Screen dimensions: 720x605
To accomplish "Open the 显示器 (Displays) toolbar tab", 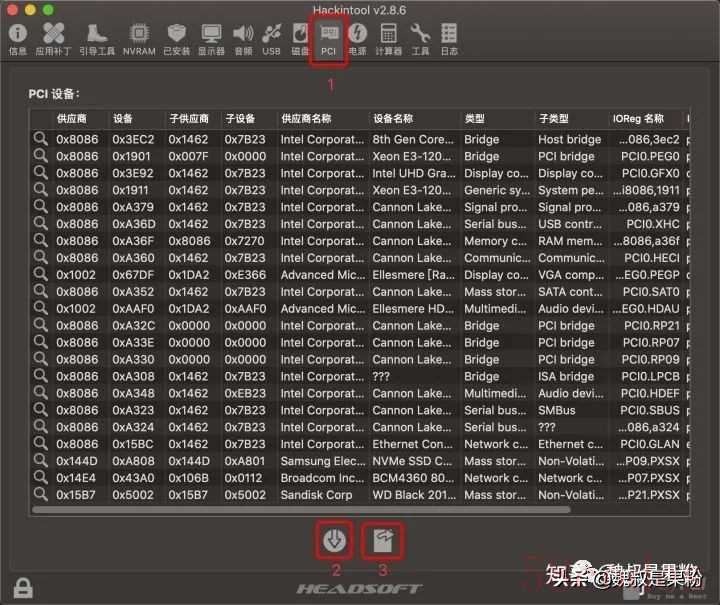I will tap(211, 39).
